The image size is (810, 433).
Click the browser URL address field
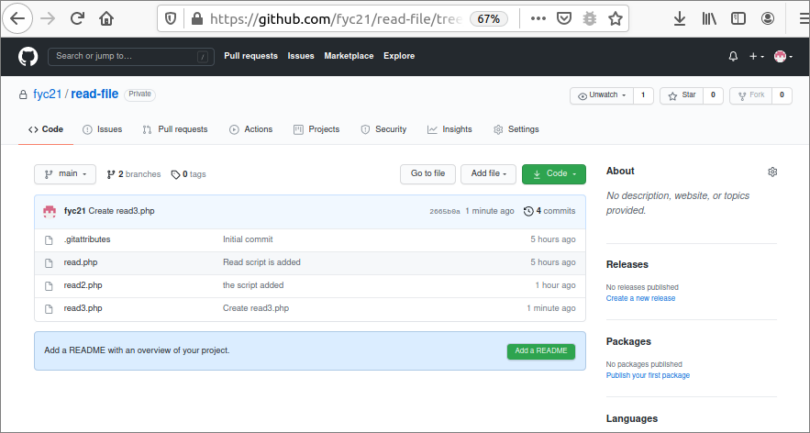pyautogui.click(x=335, y=19)
